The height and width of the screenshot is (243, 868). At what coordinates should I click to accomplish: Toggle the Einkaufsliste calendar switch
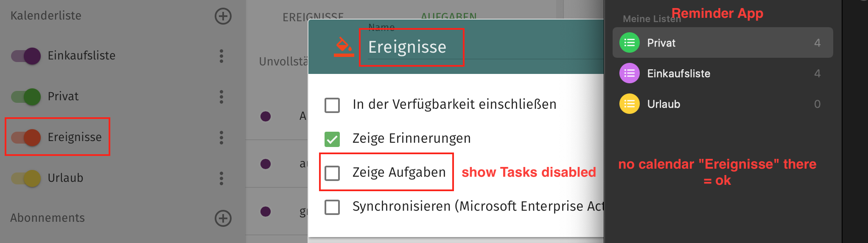pos(26,56)
